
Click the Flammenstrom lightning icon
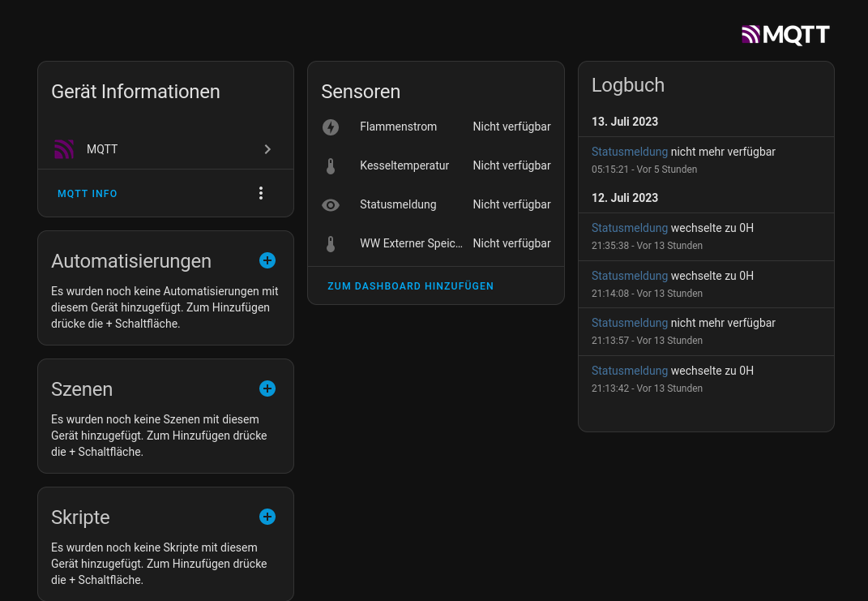pos(331,127)
